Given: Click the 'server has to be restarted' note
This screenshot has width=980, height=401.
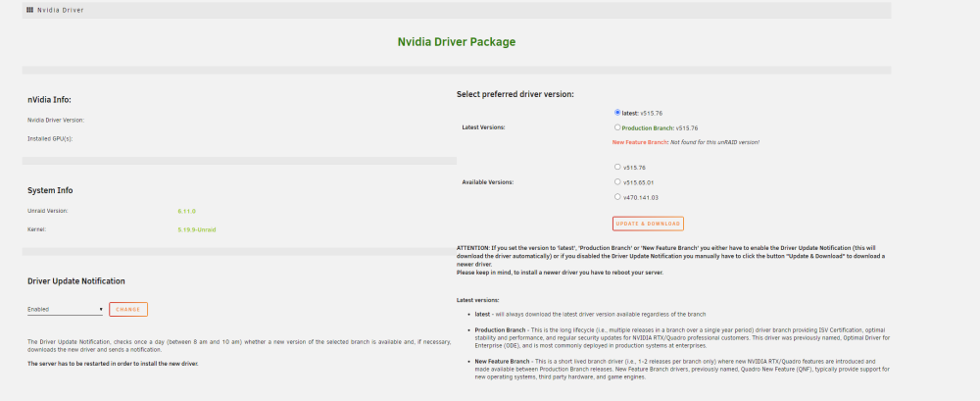Looking at the screenshot, I should (113, 364).
